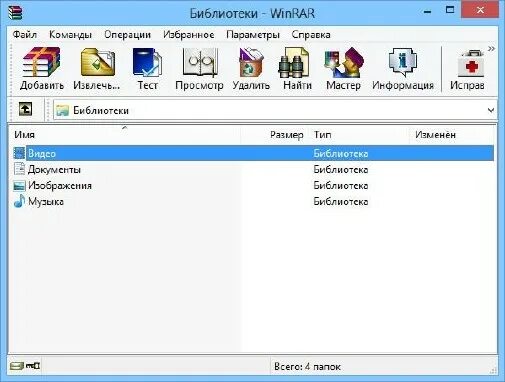Click the Исправ (Repair) first-aid icon
This screenshot has height=382, width=505.
coord(467,69)
